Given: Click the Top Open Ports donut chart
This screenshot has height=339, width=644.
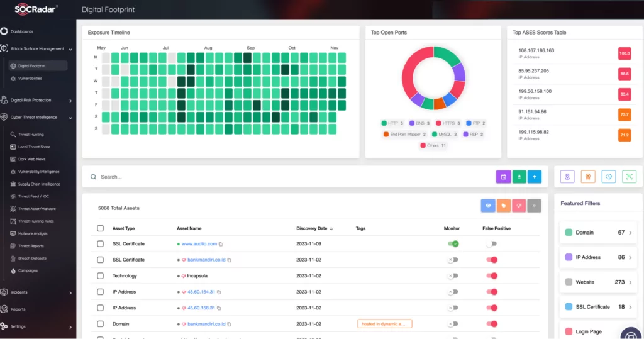Looking at the screenshot, I should (x=433, y=78).
